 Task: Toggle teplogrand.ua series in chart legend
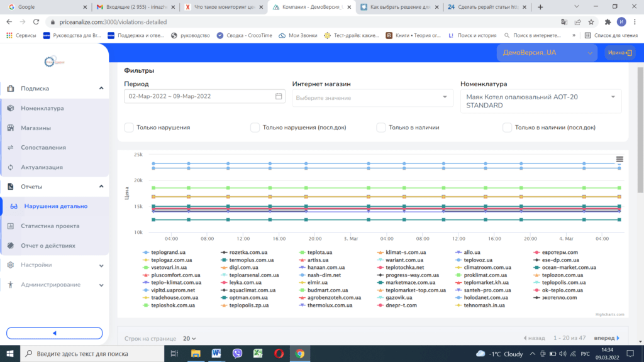pyautogui.click(x=164, y=253)
